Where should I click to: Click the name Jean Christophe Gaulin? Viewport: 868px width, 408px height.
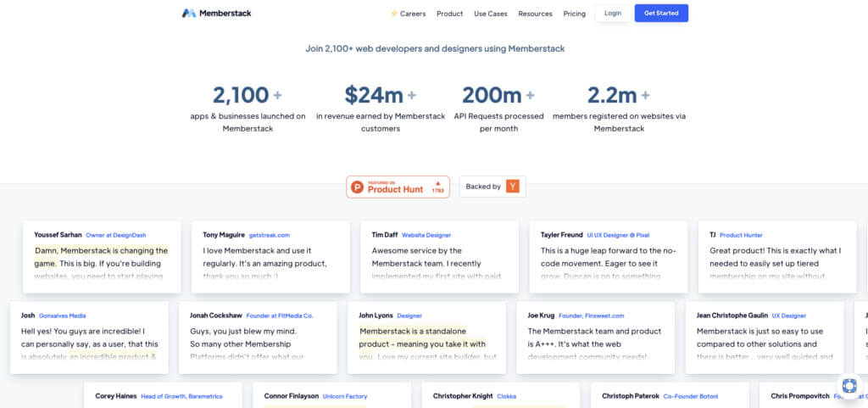tap(732, 316)
